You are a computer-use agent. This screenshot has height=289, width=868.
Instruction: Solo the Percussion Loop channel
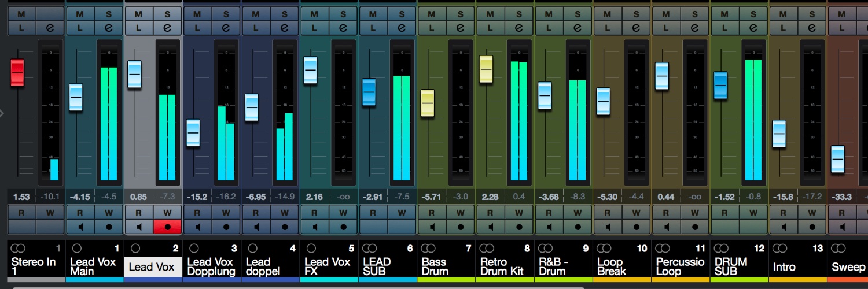coord(696,14)
